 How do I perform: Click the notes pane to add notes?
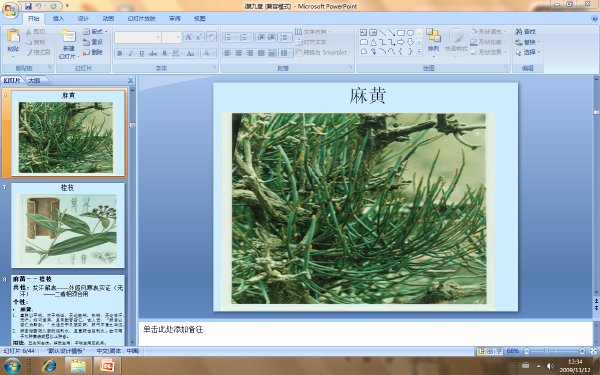365,334
